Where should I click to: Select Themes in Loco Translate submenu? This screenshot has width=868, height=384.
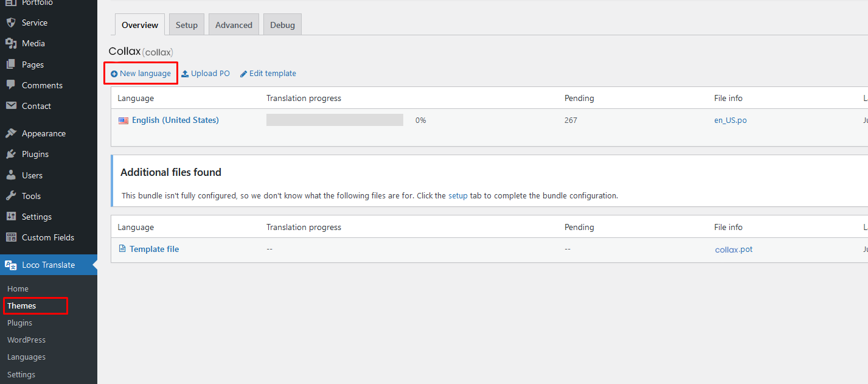pyautogui.click(x=22, y=306)
